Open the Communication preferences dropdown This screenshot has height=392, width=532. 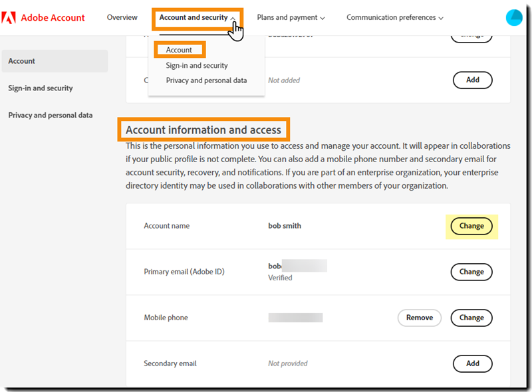[x=394, y=17]
